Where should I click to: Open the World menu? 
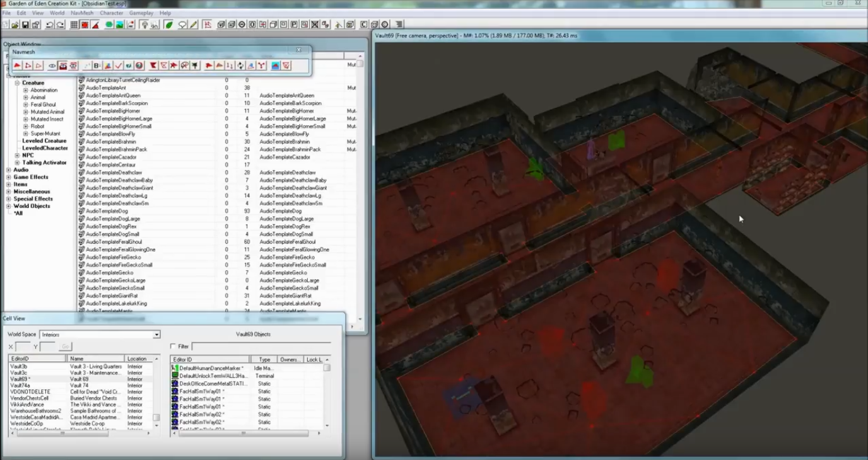(x=57, y=13)
